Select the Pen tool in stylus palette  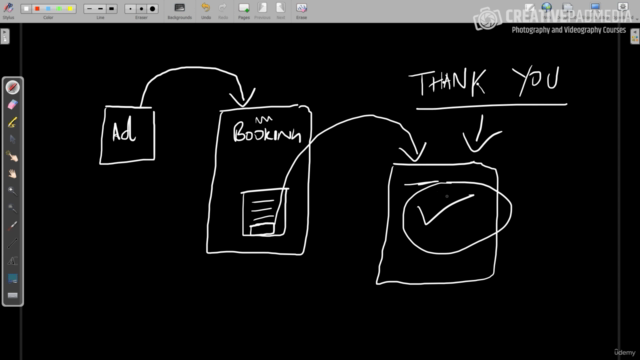tap(13, 87)
